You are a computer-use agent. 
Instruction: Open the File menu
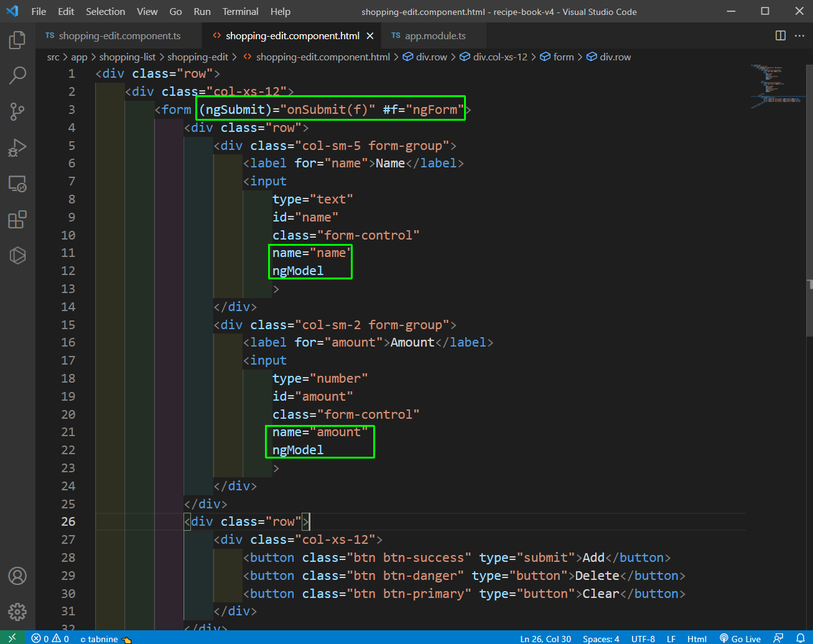click(39, 11)
